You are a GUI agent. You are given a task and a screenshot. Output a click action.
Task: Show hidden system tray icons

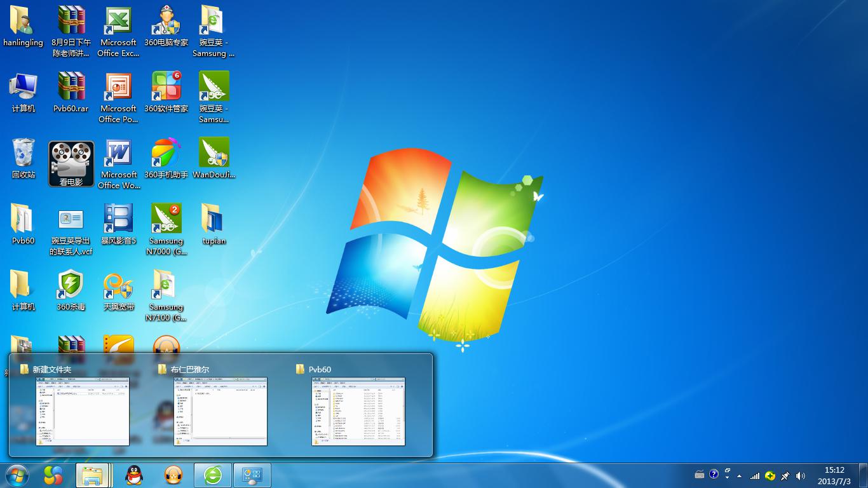[x=740, y=475]
